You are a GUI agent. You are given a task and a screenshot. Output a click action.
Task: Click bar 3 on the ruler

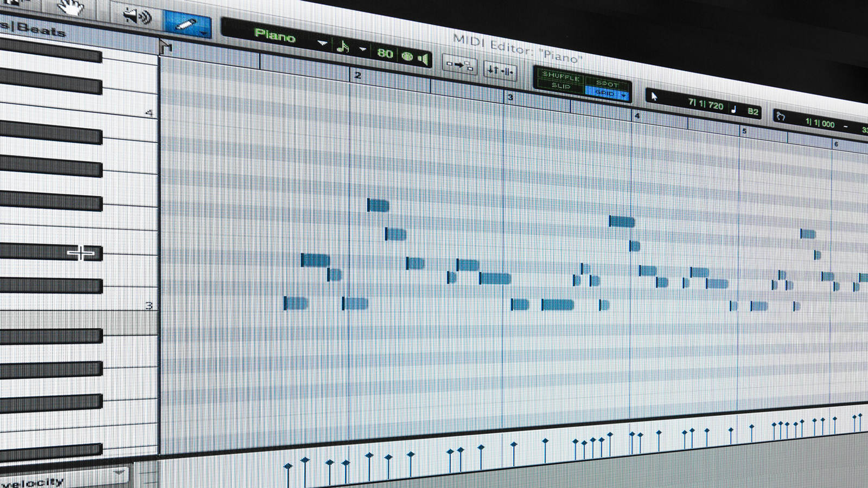[x=510, y=98]
